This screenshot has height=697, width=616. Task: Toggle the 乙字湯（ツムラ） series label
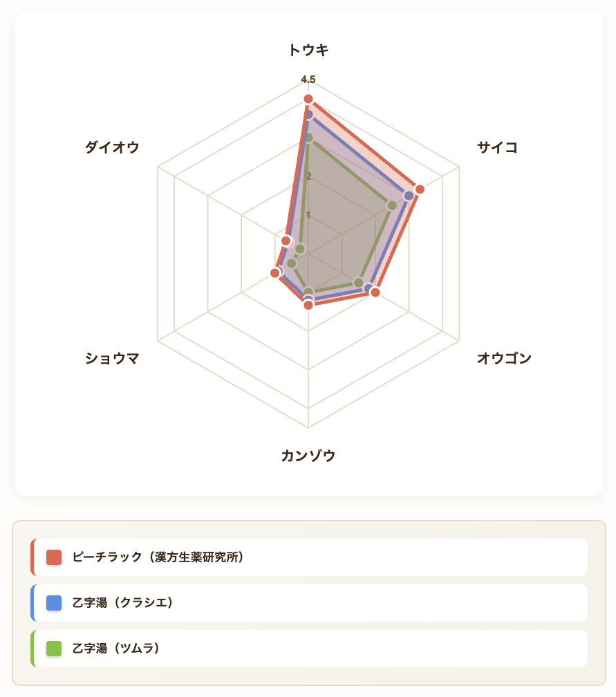116,649
